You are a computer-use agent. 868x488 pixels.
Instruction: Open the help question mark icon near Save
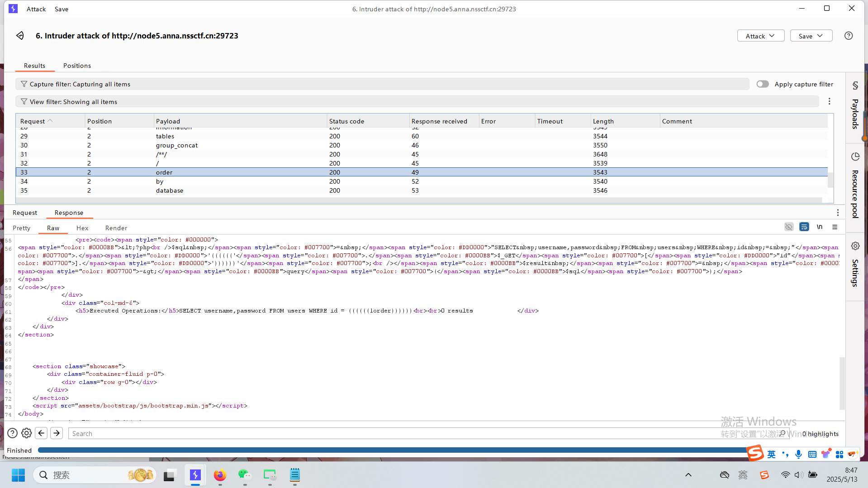849,36
